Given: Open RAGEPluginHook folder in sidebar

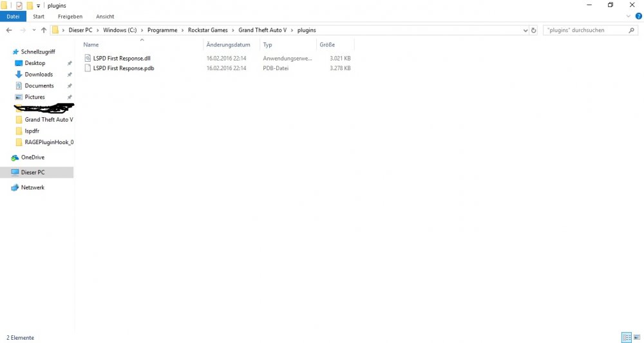Looking at the screenshot, I should [50, 142].
